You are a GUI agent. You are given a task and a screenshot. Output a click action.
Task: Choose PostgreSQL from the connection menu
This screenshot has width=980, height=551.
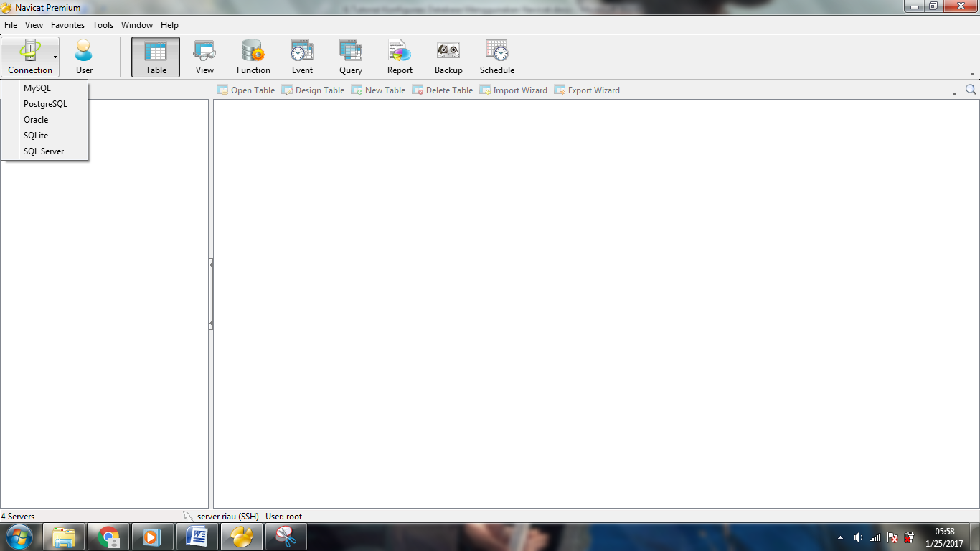[44, 104]
